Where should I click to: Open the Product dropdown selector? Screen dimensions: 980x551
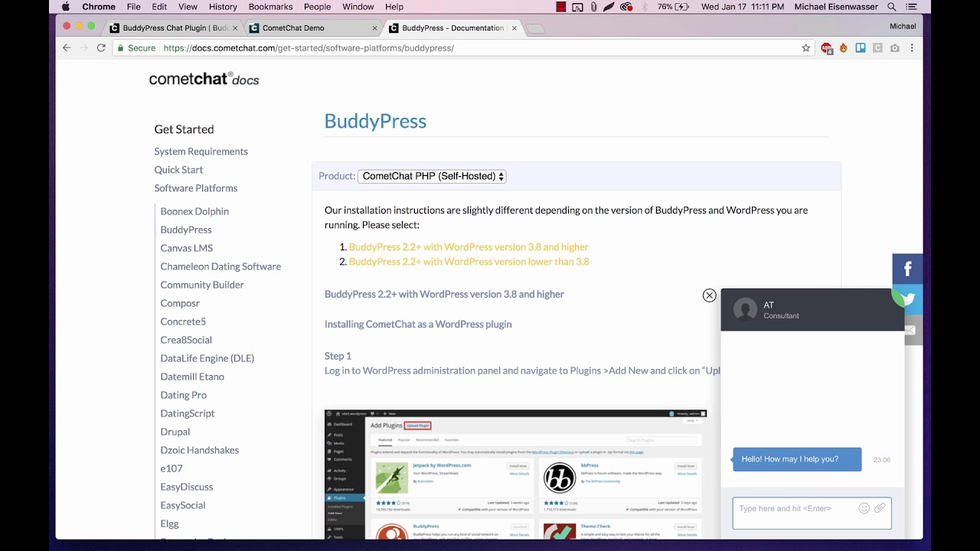coord(432,176)
